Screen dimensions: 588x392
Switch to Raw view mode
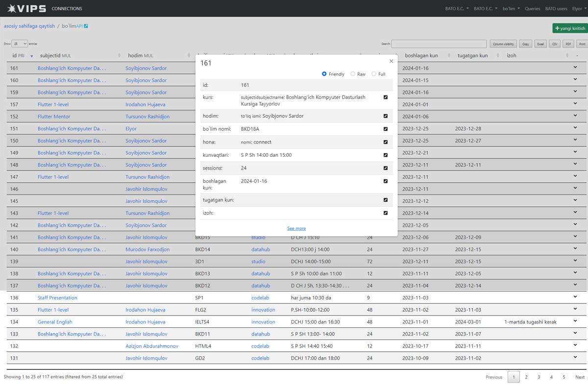pos(353,74)
